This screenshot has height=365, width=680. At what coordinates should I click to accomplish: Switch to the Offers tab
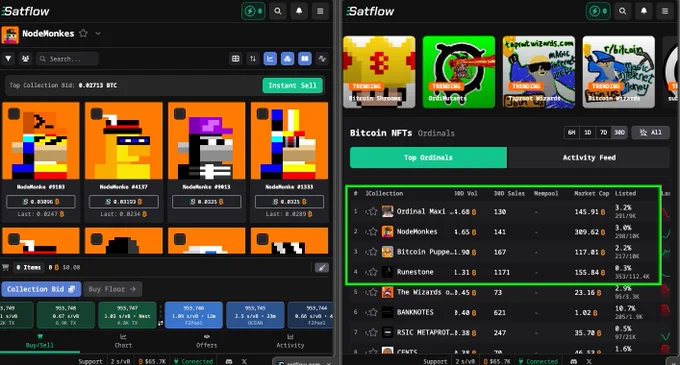click(206, 341)
